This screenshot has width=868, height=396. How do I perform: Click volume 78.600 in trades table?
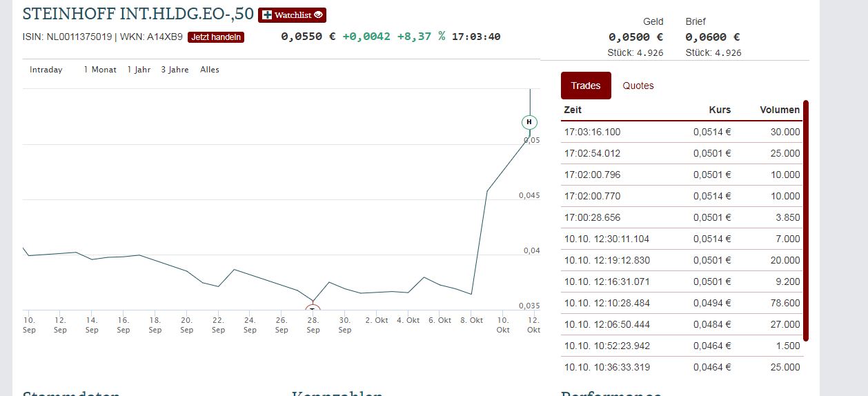[x=785, y=303]
